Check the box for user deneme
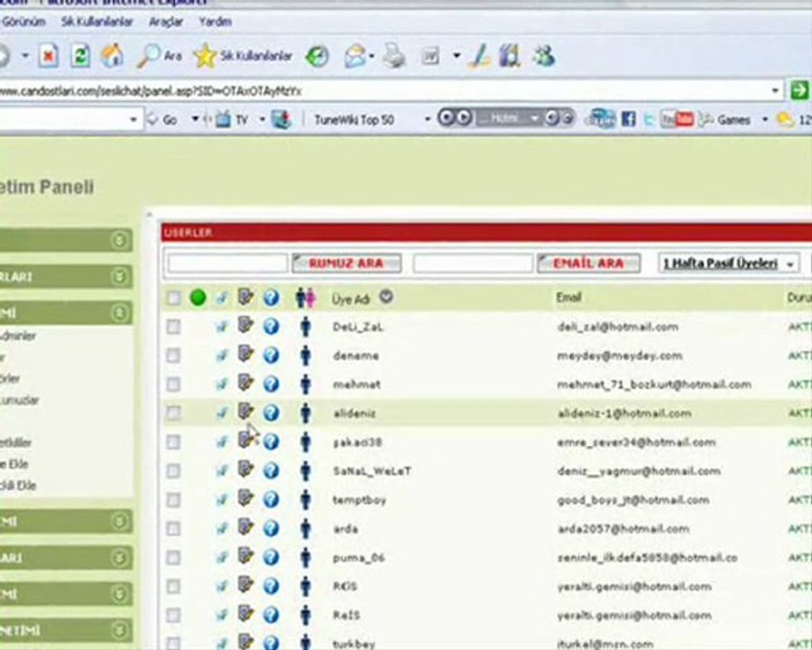Viewport: 812px width, 650px height. click(173, 356)
